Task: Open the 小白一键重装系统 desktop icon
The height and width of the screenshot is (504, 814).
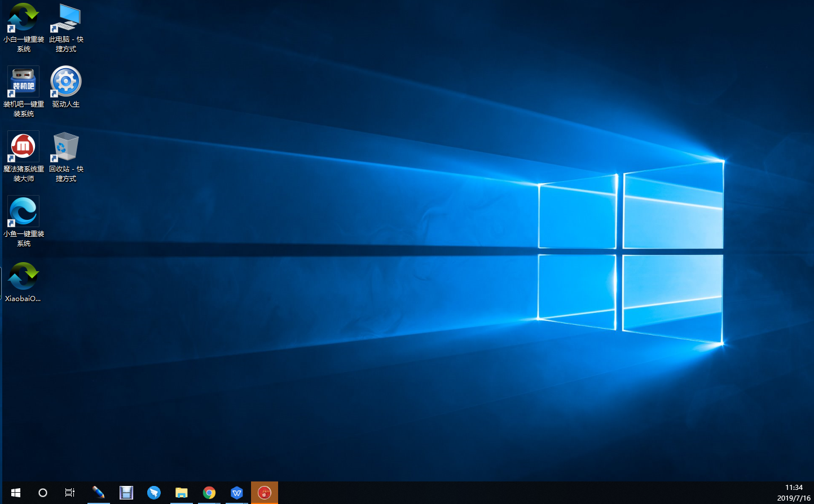Action: 23,23
